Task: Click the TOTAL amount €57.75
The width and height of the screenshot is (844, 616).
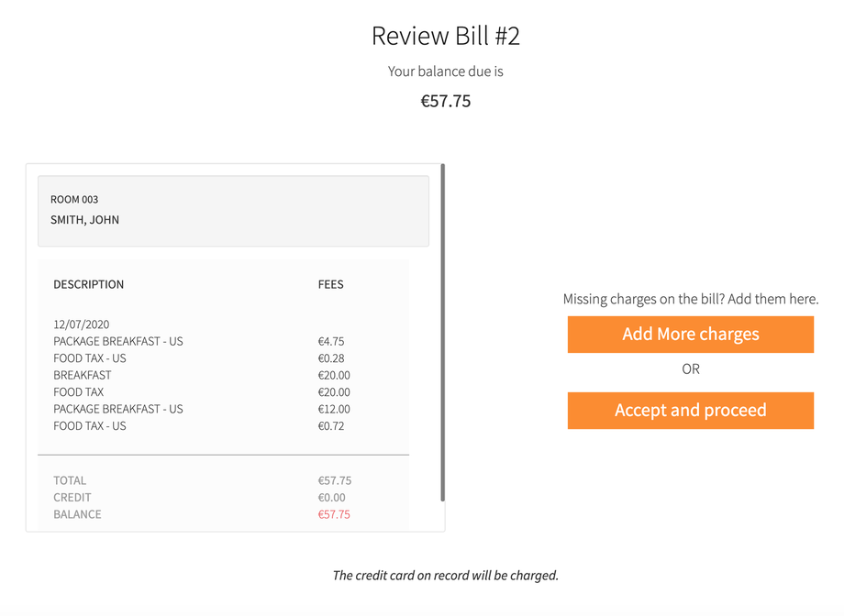Action: point(335,480)
